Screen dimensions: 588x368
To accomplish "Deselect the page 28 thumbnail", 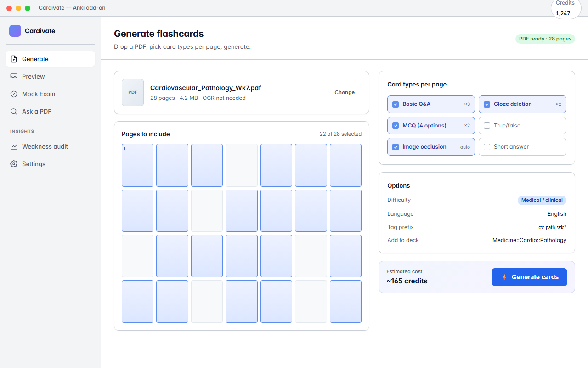I will coord(345,301).
